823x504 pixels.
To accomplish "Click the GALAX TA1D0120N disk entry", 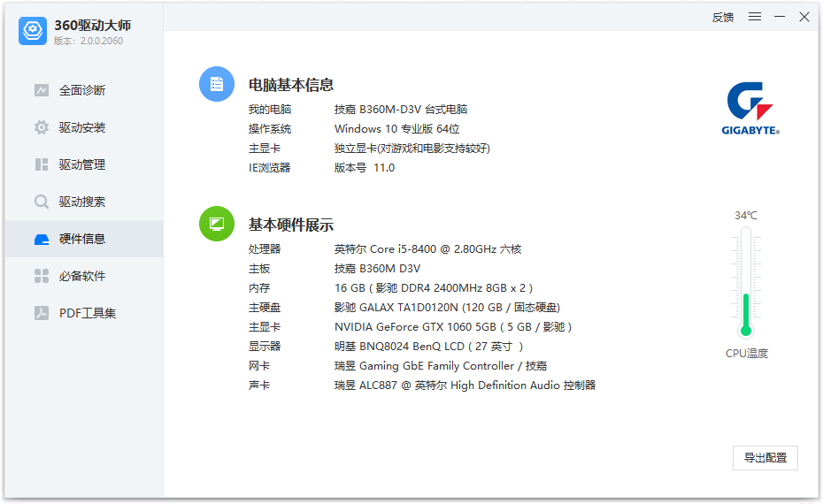I will click(447, 308).
